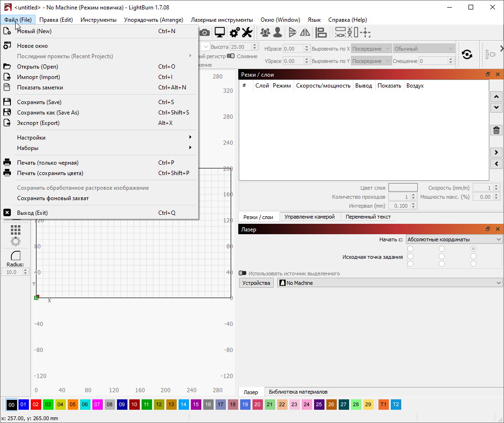This screenshot has width=504, height=423.
Task: Move layer up in Cuts panel
Action: 496,97
